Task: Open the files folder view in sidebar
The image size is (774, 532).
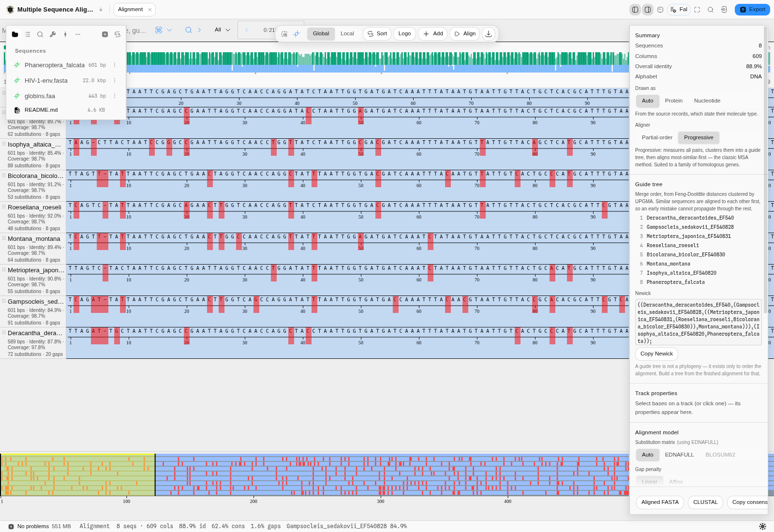Action: pos(15,34)
